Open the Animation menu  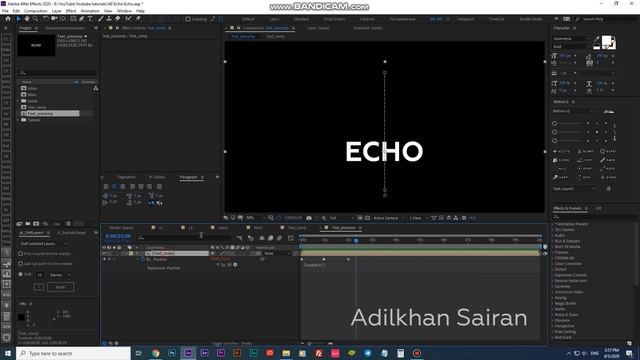(x=90, y=11)
